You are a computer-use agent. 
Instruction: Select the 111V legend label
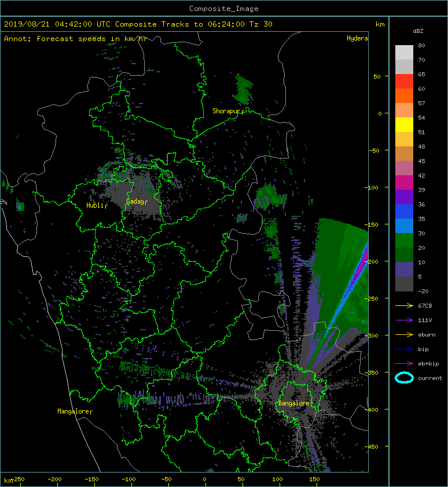click(x=425, y=320)
